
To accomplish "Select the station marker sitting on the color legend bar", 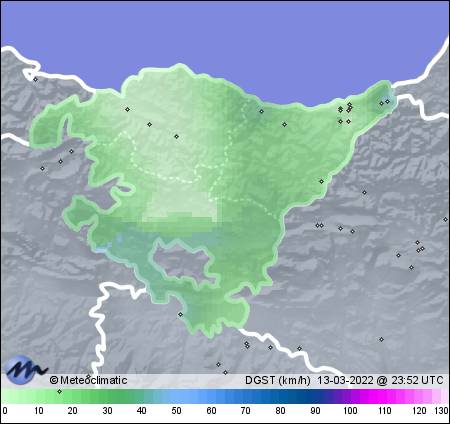I will pos(60,391).
